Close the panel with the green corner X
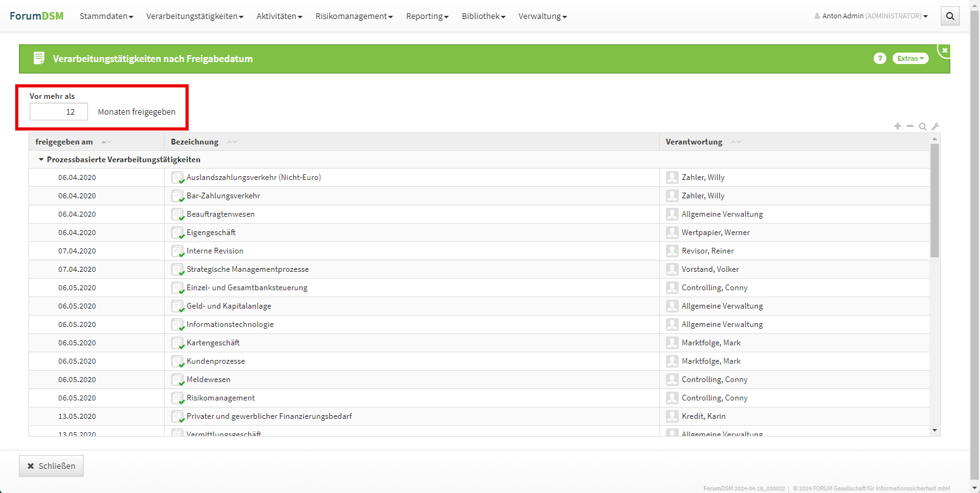The image size is (980, 493). (945, 50)
